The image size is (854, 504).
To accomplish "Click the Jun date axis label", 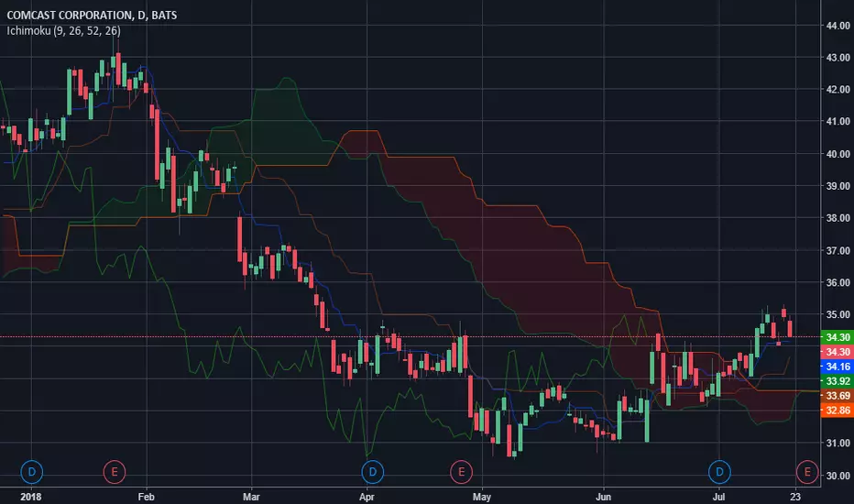I will click(603, 497).
